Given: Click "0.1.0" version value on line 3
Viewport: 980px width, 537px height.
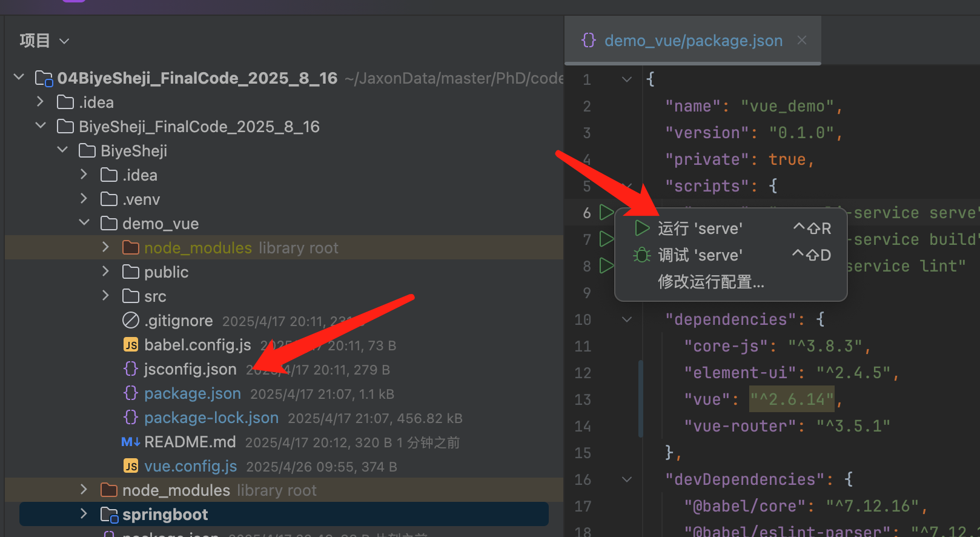Looking at the screenshot, I should (802, 133).
